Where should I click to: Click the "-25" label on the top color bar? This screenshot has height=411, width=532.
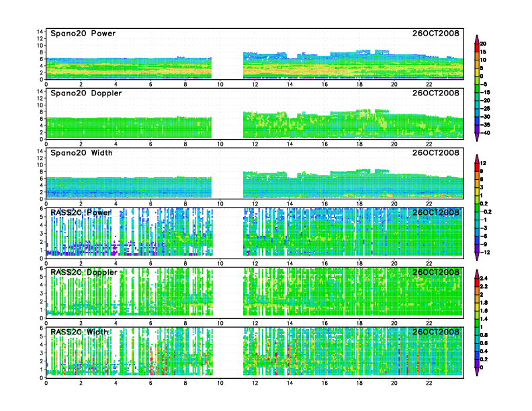coord(485,109)
